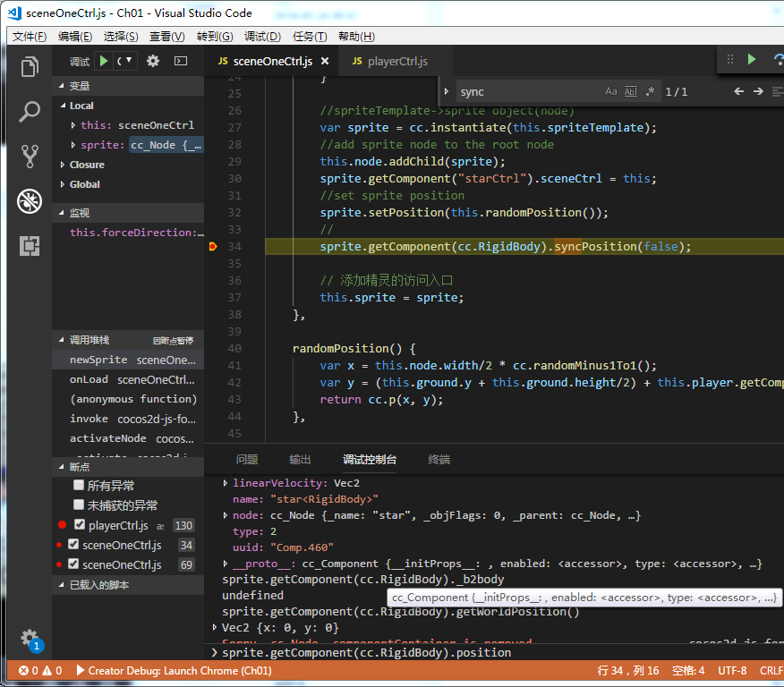Viewport: 784px width, 687px height.
Task: Disable the playerCtrl.js breakpoint checkbox
Action: click(x=80, y=525)
